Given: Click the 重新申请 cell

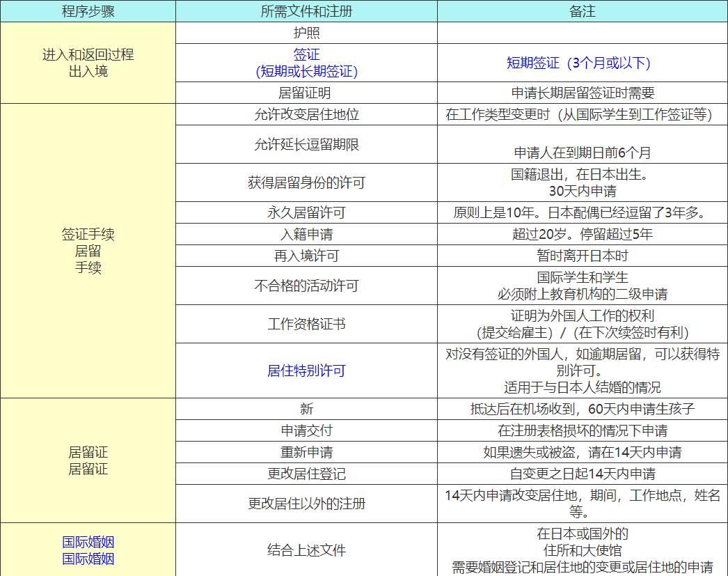Looking at the screenshot, I should coord(306,452).
